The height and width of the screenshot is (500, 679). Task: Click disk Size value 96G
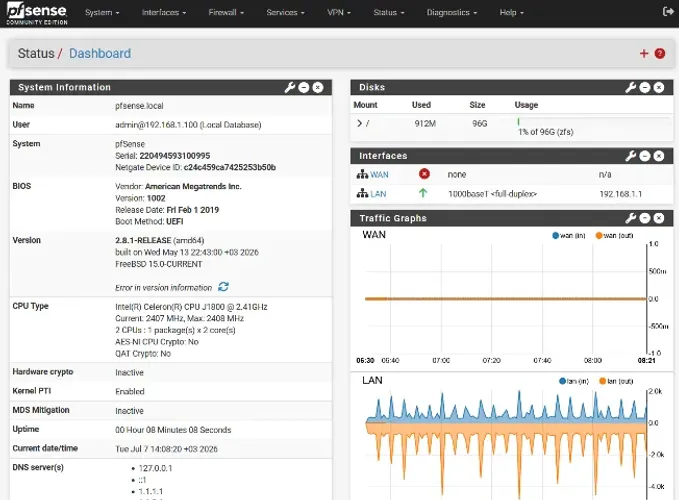(x=479, y=124)
